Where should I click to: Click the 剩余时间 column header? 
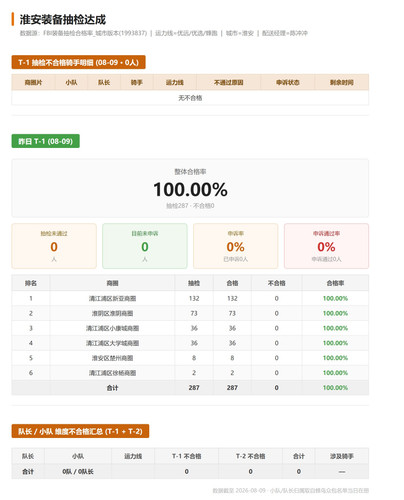[x=341, y=82]
